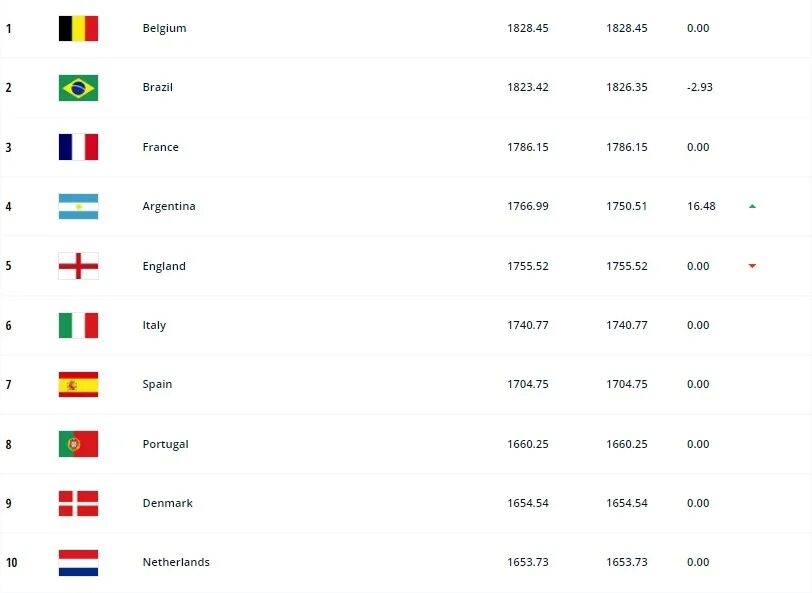Click the Belgium flag icon
Image resolution: width=812 pixels, height=593 pixels.
(78, 28)
